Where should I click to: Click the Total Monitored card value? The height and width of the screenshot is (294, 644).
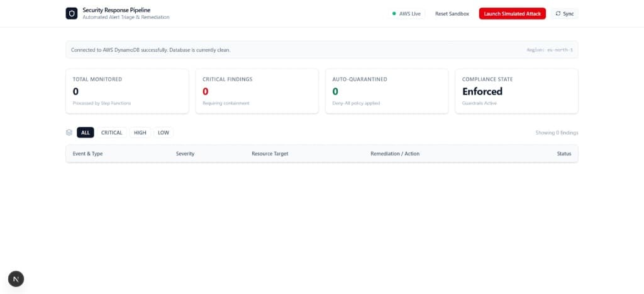75,91
